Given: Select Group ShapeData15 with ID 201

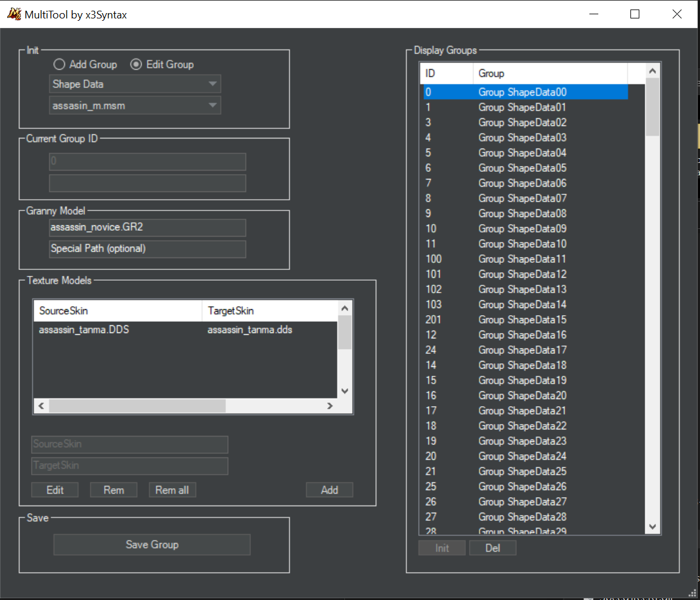Looking at the screenshot, I should pos(522,320).
